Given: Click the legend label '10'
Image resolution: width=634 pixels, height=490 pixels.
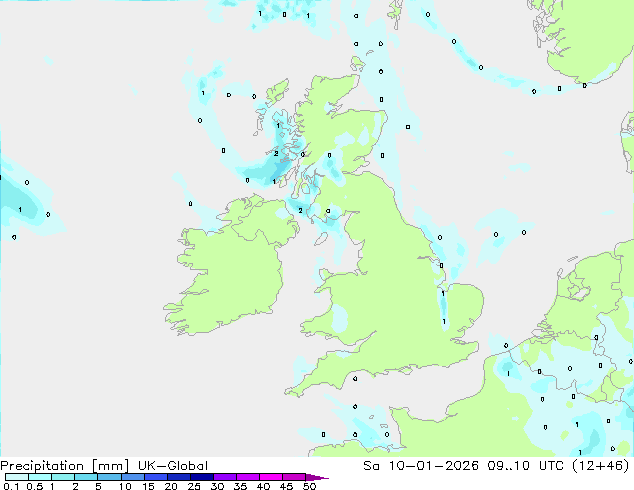Looking at the screenshot, I should 125,486.
